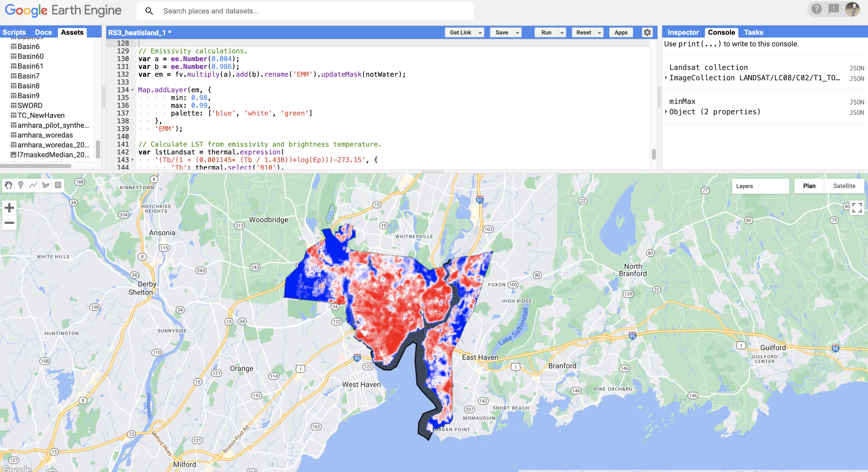Viewport: 868px width, 472px height.
Task: Zoom out using the map minus control
Action: pyautogui.click(x=9, y=223)
